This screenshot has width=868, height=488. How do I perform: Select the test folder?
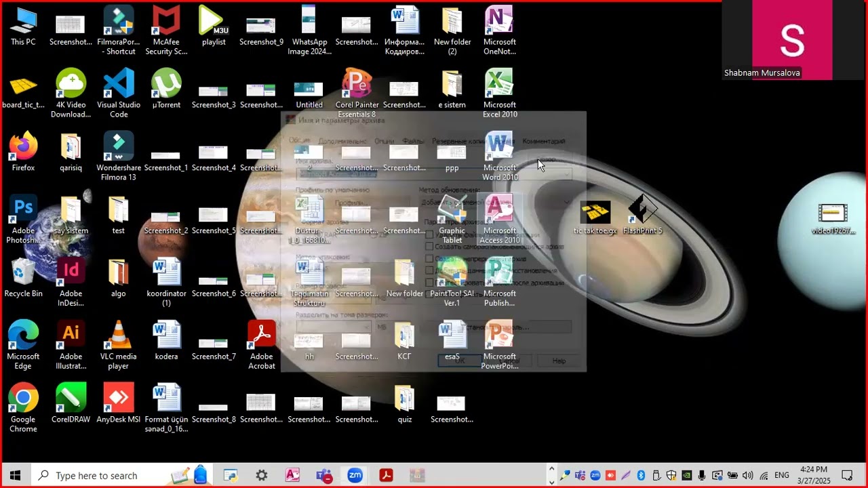(x=119, y=215)
